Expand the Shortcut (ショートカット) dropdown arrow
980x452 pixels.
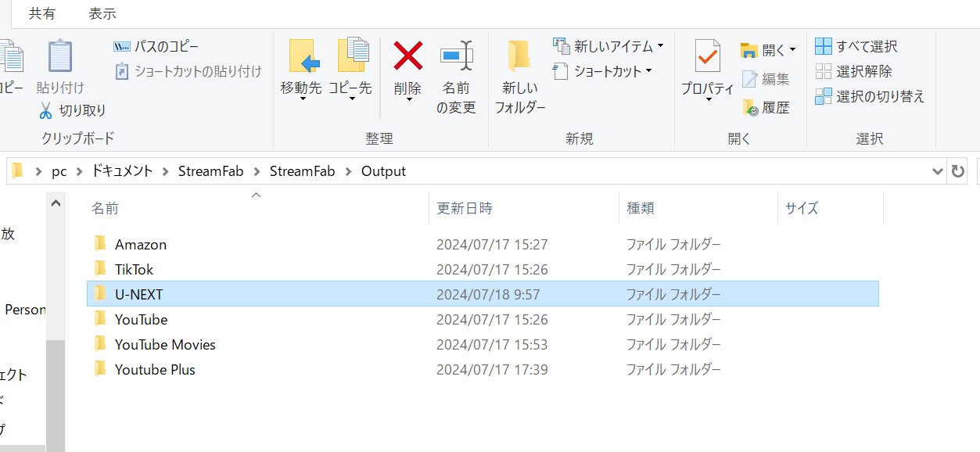pos(648,71)
